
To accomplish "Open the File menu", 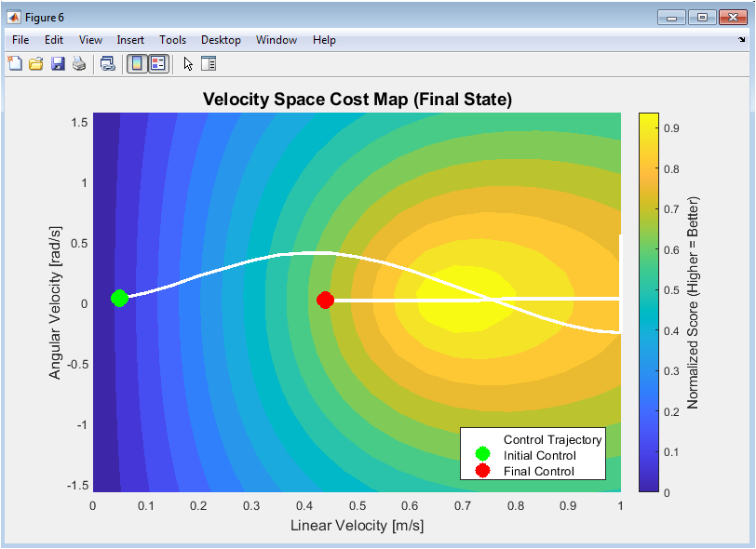I will (20, 40).
